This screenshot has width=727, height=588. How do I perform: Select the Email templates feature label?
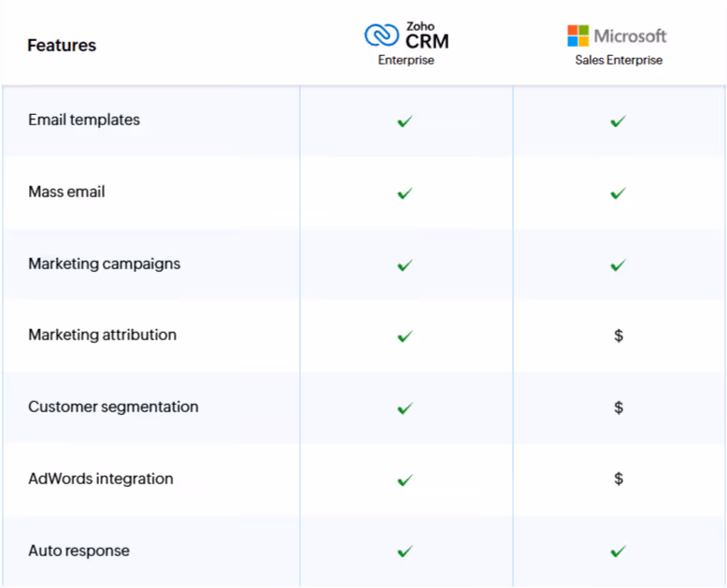coord(84,120)
